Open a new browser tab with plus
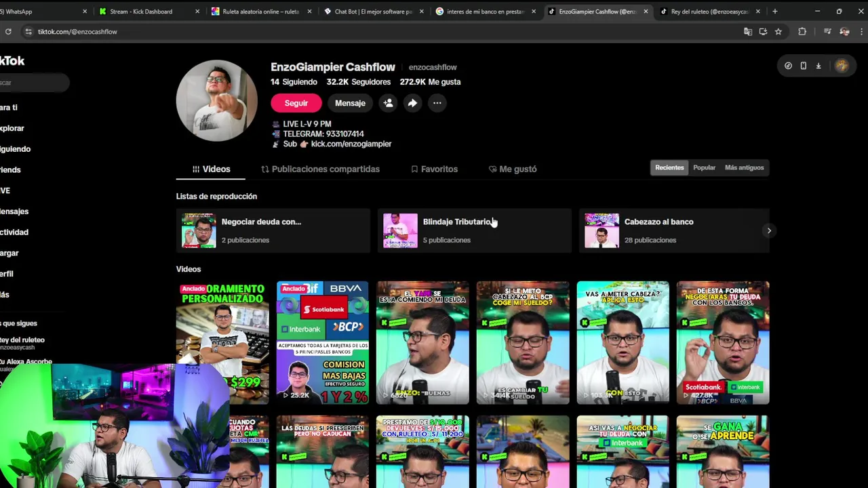Image resolution: width=868 pixels, height=488 pixels. (x=774, y=11)
